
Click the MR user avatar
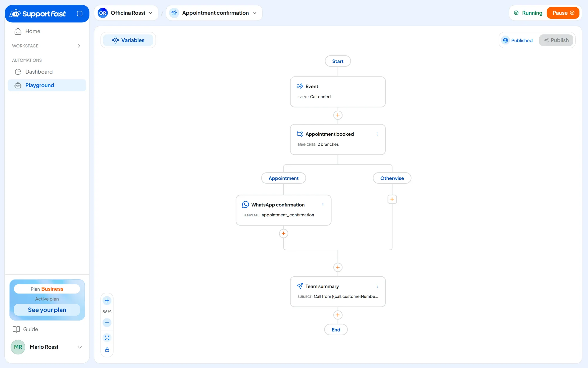click(x=18, y=347)
